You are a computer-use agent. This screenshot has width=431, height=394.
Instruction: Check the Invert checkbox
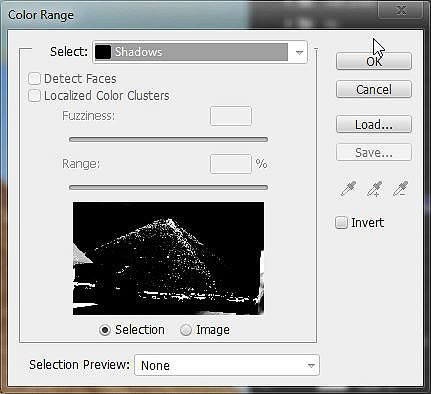click(341, 223)
